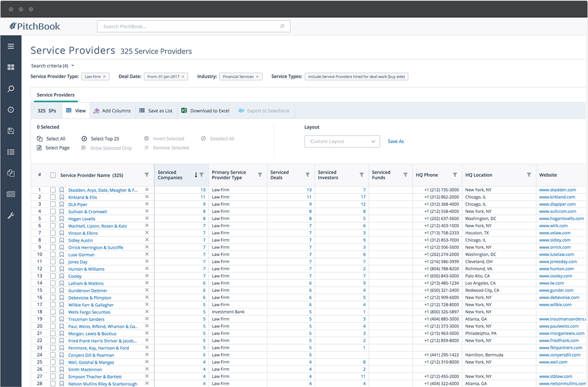Open the Service Provider Name column filter
The width and height of the screenshot is (588, 387).
147,175
